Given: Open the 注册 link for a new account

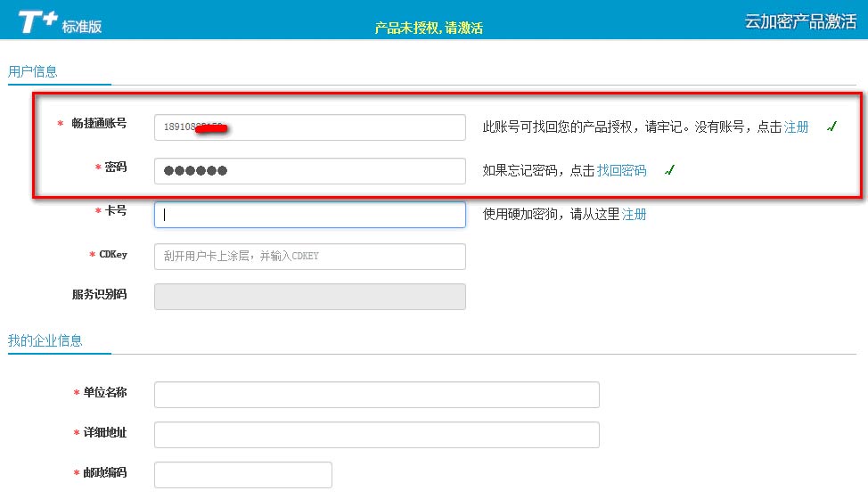Looking at the screenshot, I should [796, 127].
